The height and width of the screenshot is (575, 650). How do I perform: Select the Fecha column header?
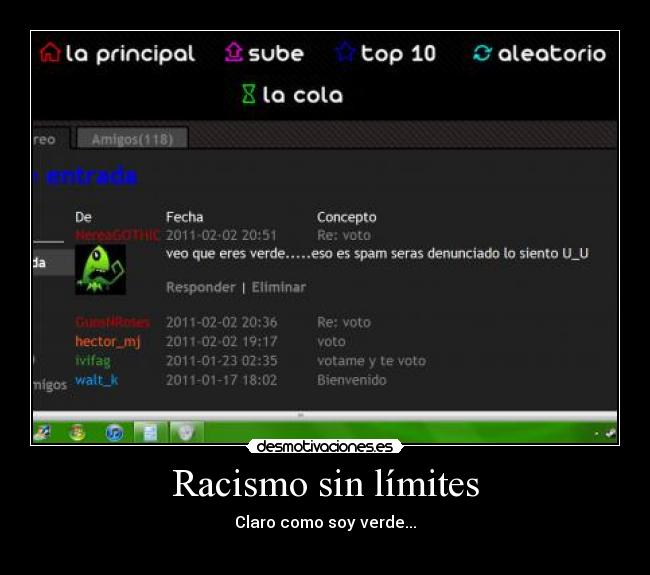[x=184, y=217]
